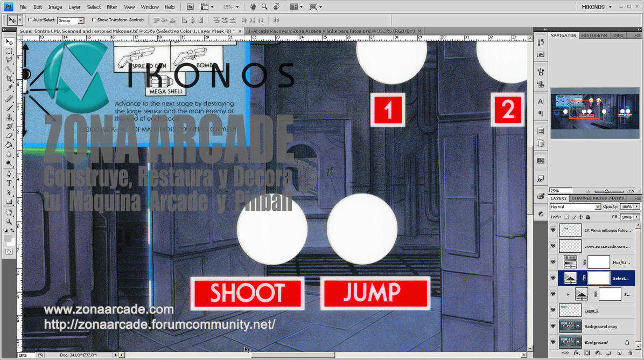
Task: Select the Lasso tool
Action: [9, 60]
